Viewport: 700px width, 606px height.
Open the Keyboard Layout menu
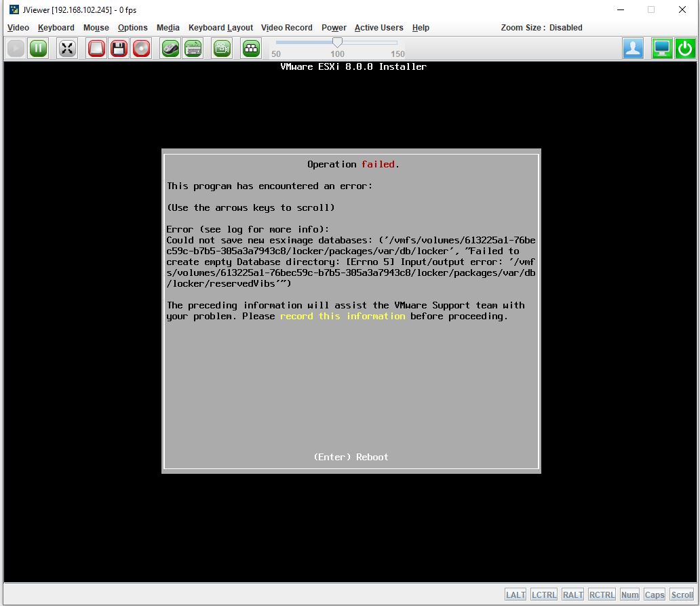pos(220,28)
